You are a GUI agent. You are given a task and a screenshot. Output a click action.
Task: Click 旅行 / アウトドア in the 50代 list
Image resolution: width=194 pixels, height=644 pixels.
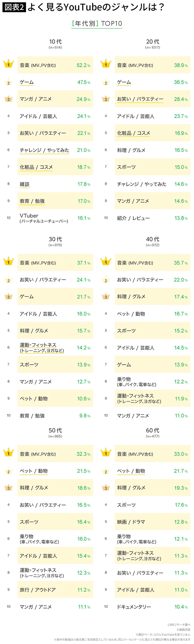tap(38, 590)
